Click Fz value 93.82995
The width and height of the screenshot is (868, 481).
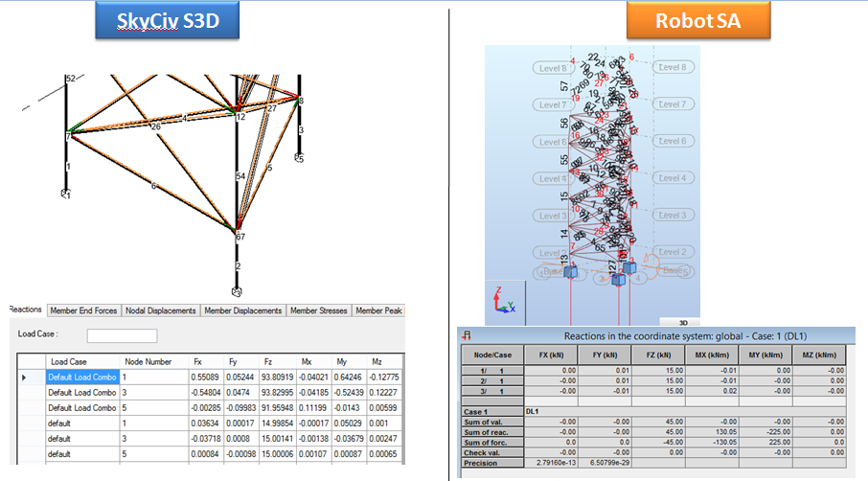coord(277,393)
